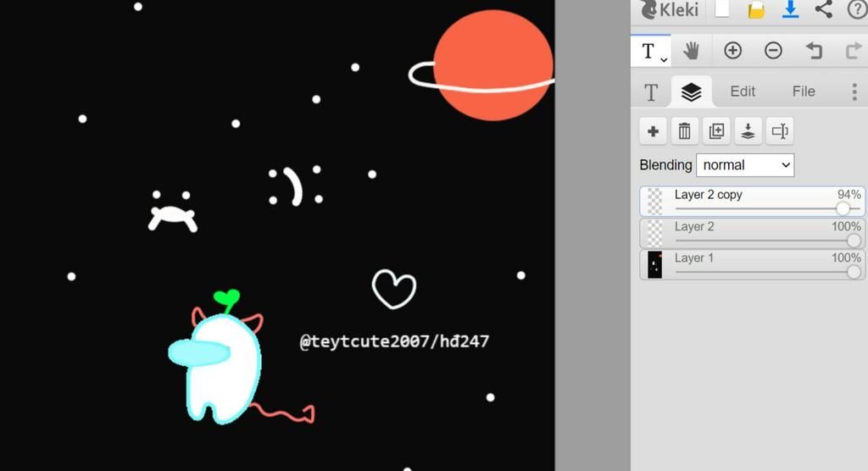Click the frog face doodle on canvas
Screen dimensions: 868x471
[172, 212]
